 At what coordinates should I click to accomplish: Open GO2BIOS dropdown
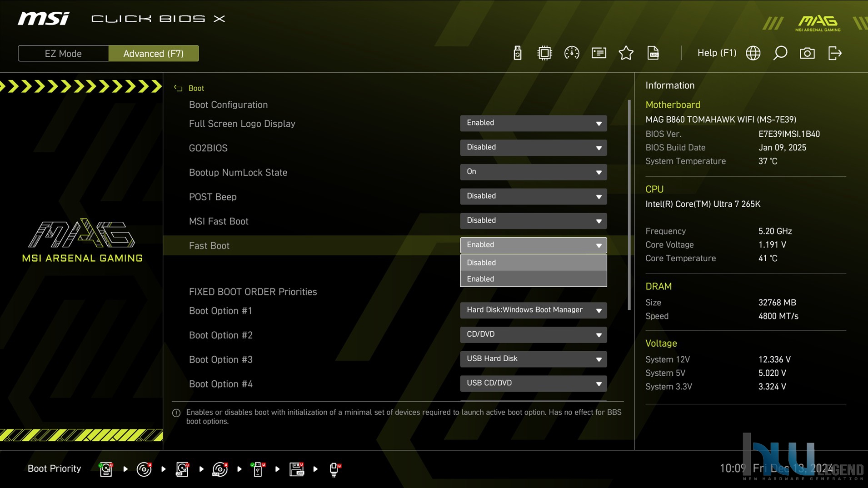[x=533, y=148]
